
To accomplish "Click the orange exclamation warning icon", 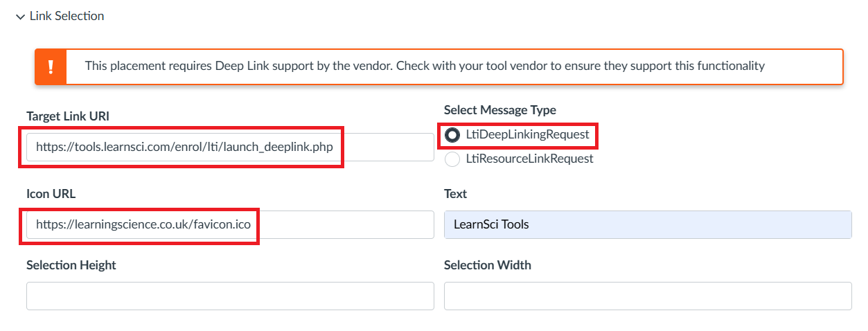I will point(51,67).
